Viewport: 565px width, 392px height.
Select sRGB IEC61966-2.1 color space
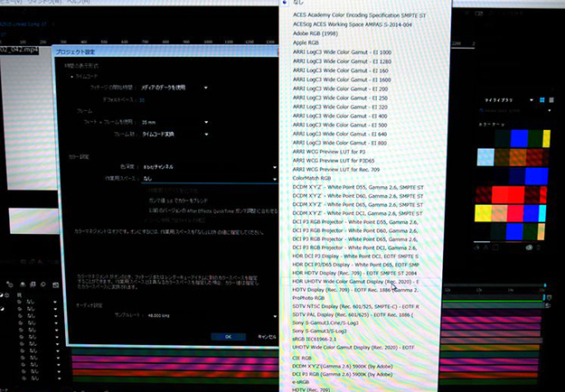point(315,340)
